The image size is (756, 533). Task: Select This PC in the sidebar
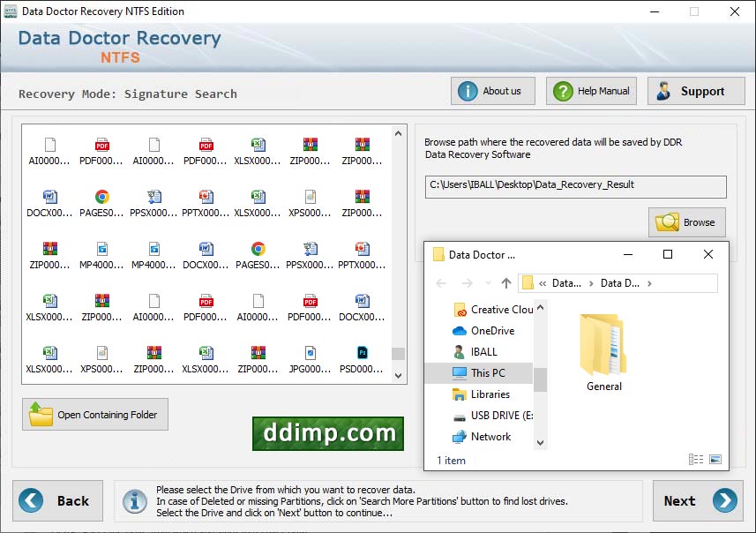coord(490,373)
